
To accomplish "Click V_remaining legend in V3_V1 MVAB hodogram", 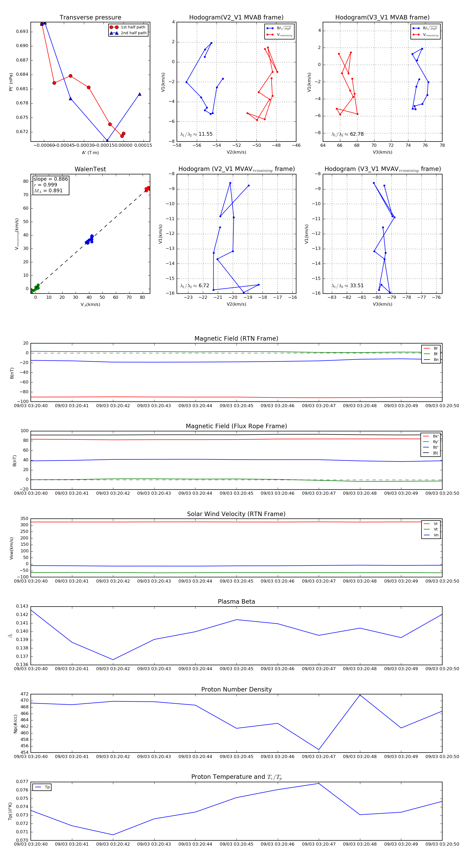I will click(x=425, y=34).
